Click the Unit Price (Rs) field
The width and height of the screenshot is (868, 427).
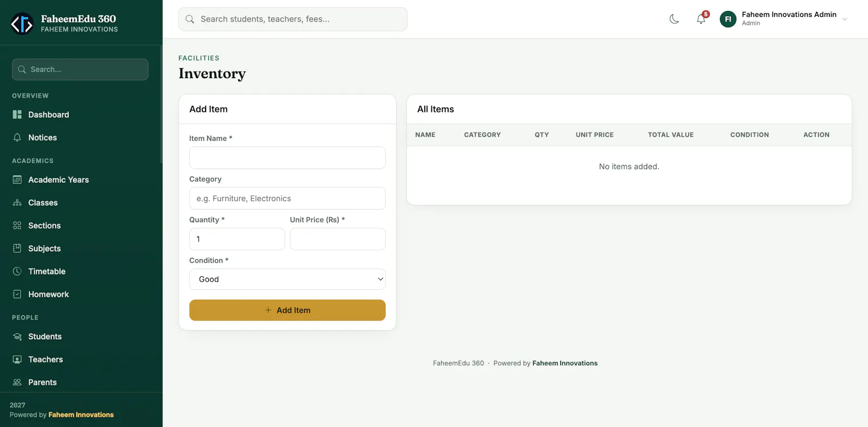coord(338,239)
